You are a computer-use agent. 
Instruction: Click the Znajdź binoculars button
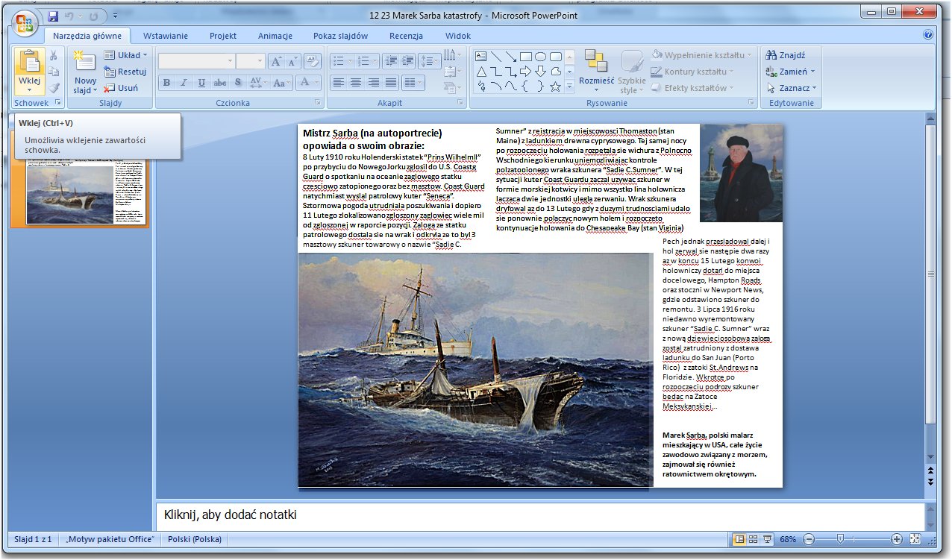[786, 55]
